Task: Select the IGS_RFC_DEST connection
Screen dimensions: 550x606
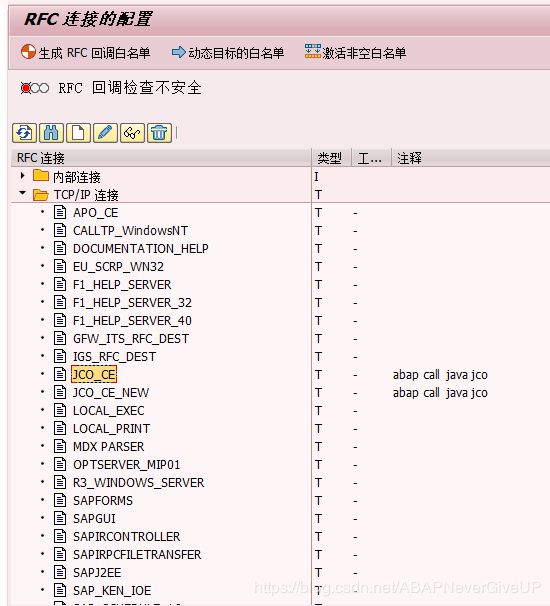Action: coord(114,356)
